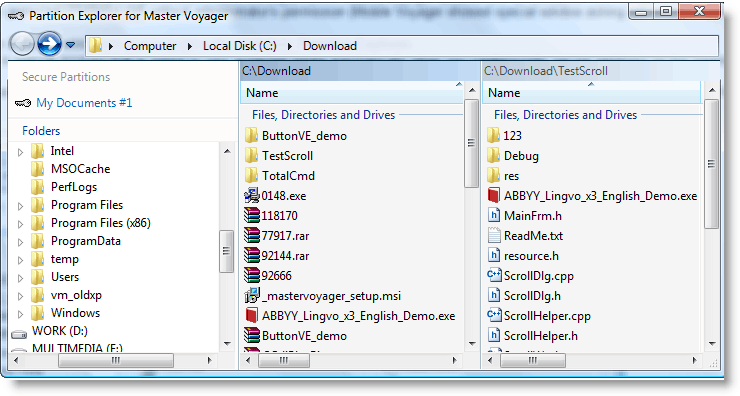Select the MSOCache folder in the tree
740x396 pixels.
click(x=80, y=169)
